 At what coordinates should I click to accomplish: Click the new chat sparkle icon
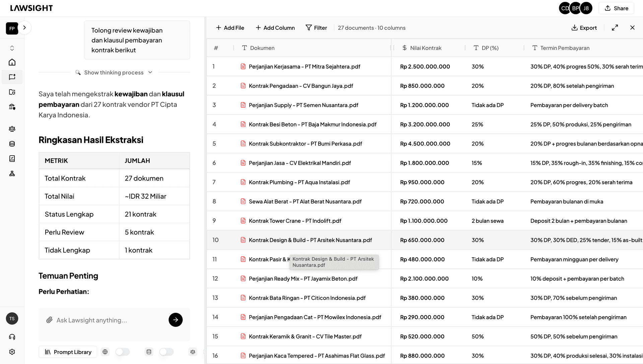(12, 77)
